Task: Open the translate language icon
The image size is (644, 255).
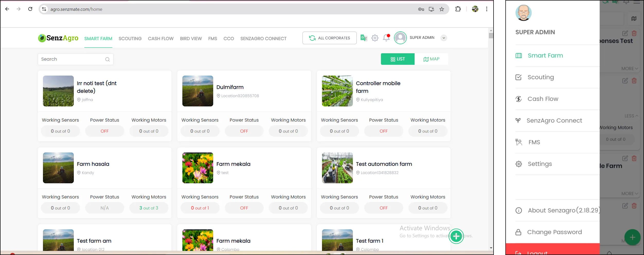Action: click(364, 38)
